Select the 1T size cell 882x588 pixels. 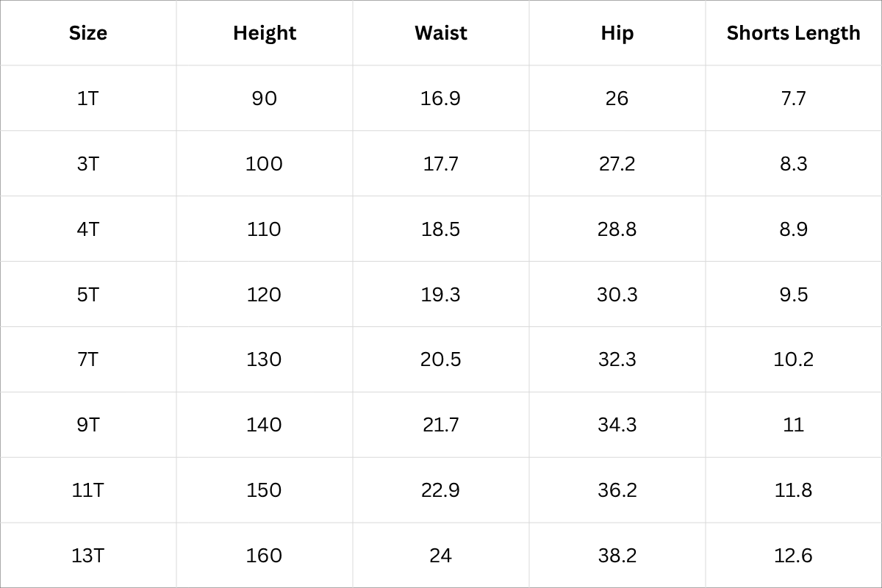(88, 98)
